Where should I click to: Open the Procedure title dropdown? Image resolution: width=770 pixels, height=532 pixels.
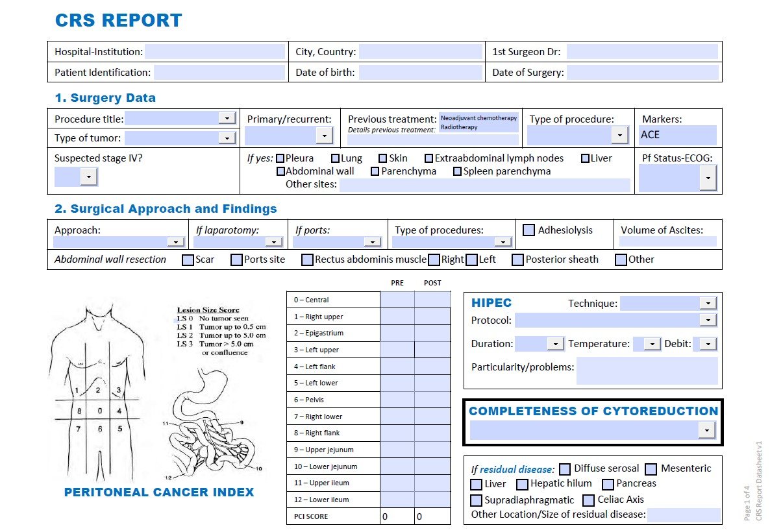click(227, 118)
